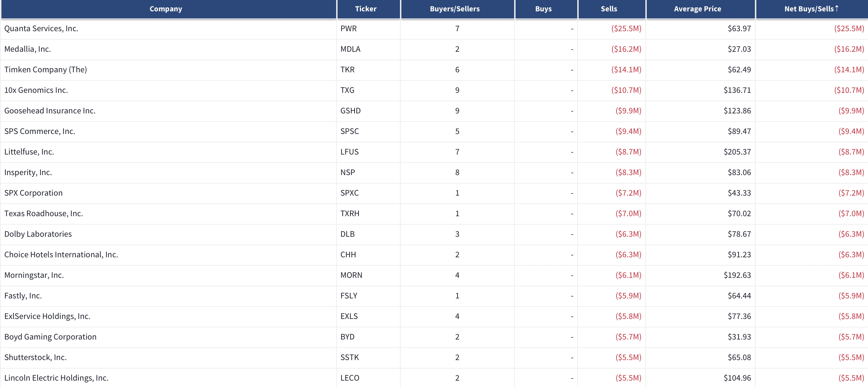
Task: Select Insperity, Inc. company name
Action: [28, 172]
